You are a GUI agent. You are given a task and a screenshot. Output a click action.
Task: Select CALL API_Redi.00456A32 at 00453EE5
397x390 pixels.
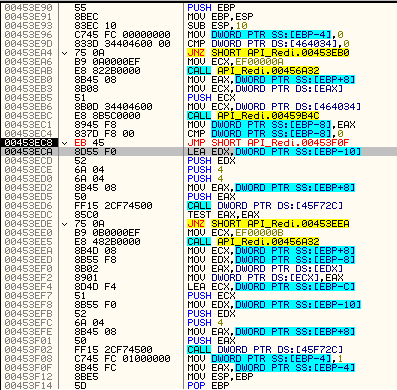[253, 241]
